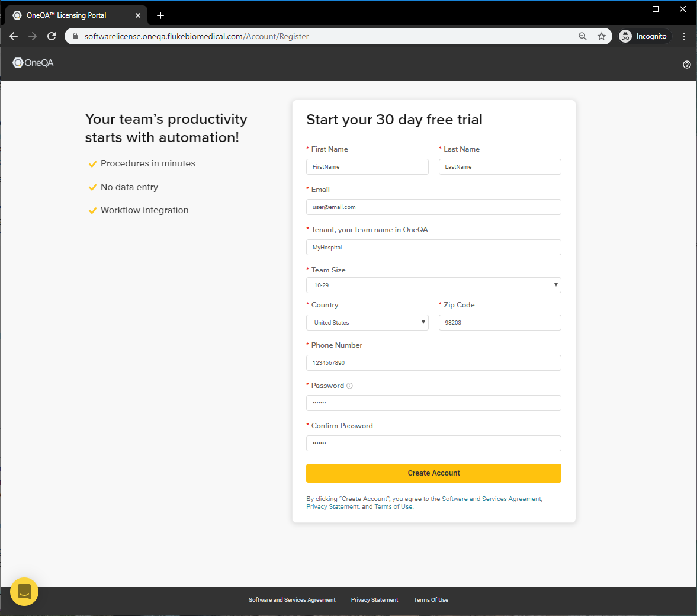Open the Country dropdown
Image resolution: width=697 pixels, height=616 pixels.
(x=367, y=322)
